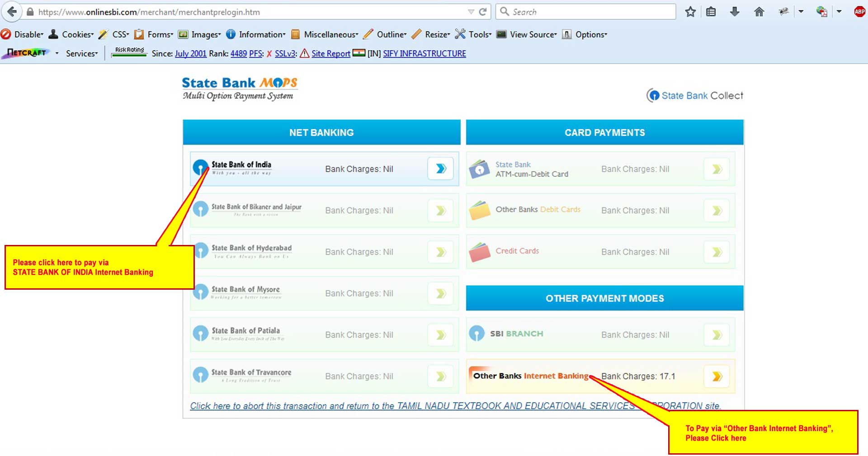This screenshot has height=456, width=868.
Task: Click the State Bank of Mysore logo
Action: [237, 292]
